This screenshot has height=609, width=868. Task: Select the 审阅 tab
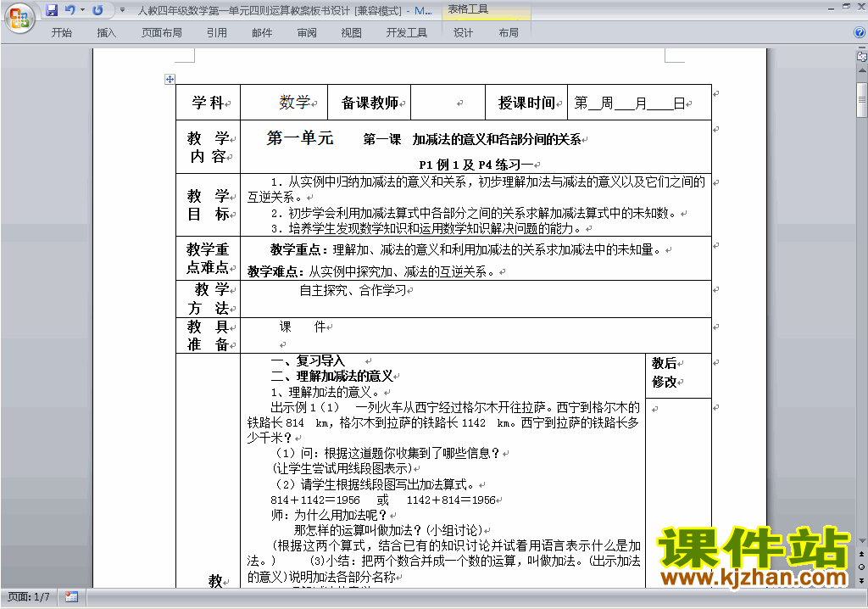pos(307,33)
